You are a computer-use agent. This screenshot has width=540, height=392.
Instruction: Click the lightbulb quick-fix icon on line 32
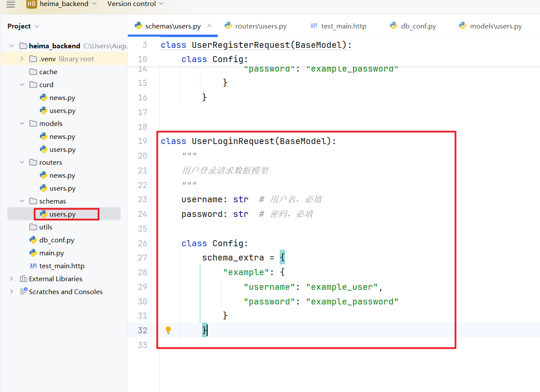[x=168, y=330]
